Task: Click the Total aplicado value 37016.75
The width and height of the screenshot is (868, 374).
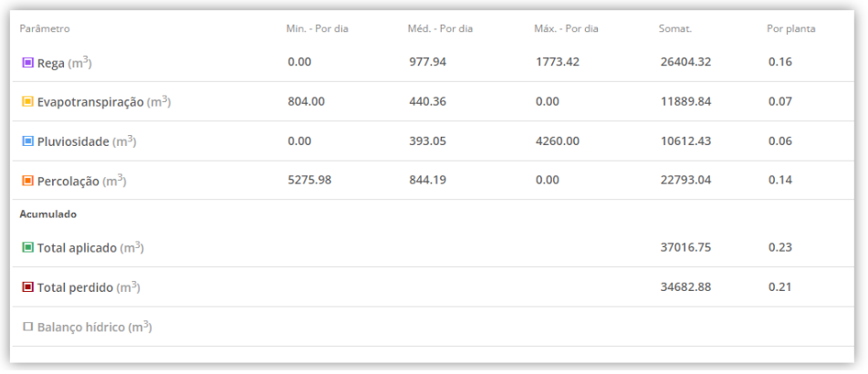Action: pos(685,247)
